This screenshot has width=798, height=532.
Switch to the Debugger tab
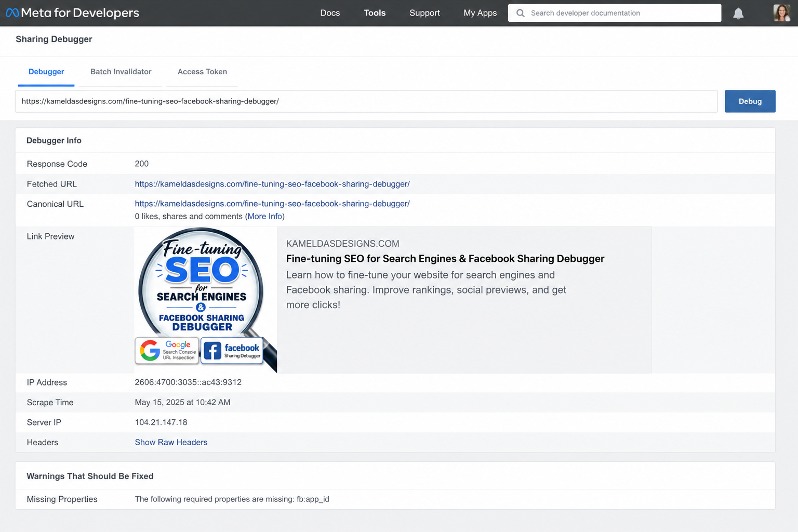click(46, 72)
